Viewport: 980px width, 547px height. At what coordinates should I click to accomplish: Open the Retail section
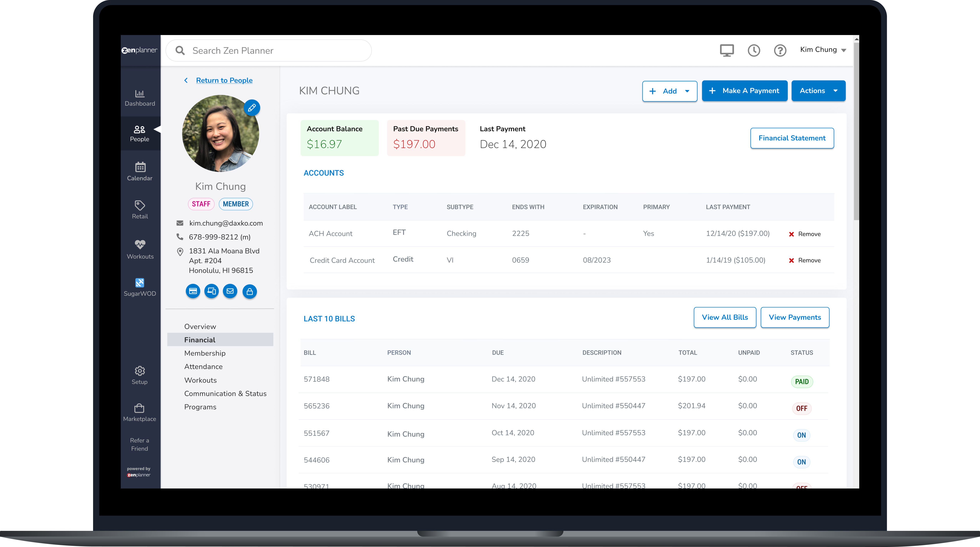140,209
